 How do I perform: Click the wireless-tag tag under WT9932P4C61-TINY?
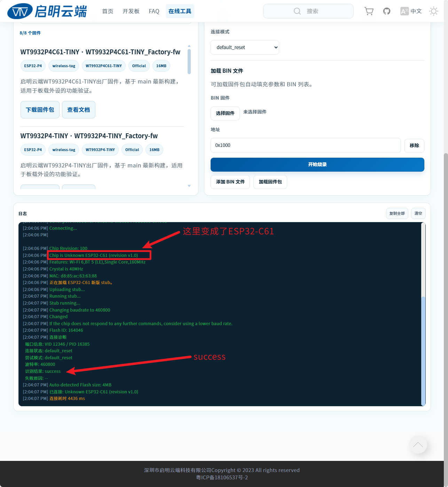tap(64, 66)
